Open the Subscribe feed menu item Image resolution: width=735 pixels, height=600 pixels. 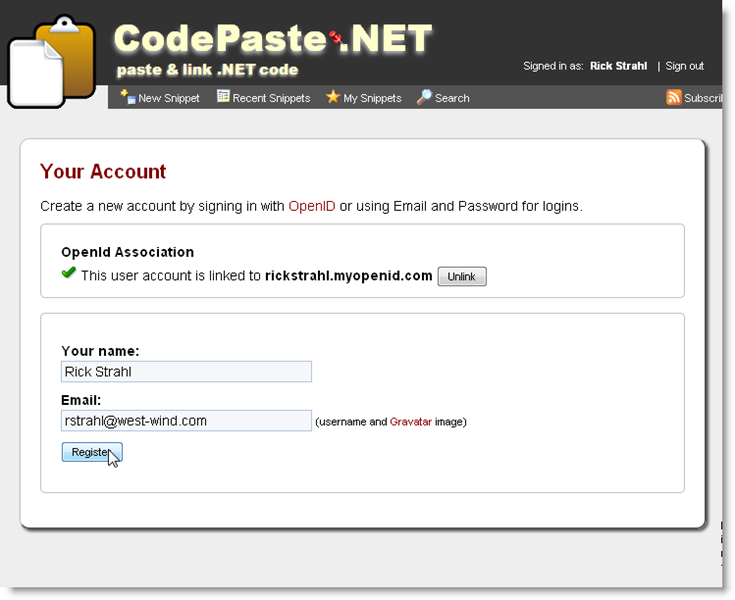click(694, 98)
